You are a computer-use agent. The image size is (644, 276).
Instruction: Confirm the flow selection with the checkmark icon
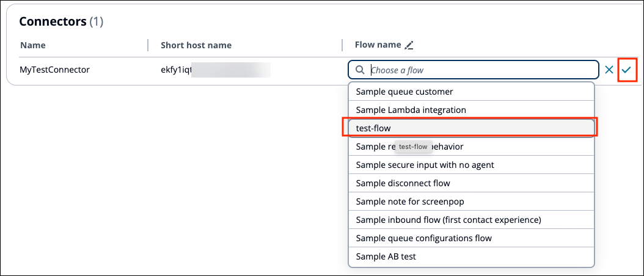627,70
